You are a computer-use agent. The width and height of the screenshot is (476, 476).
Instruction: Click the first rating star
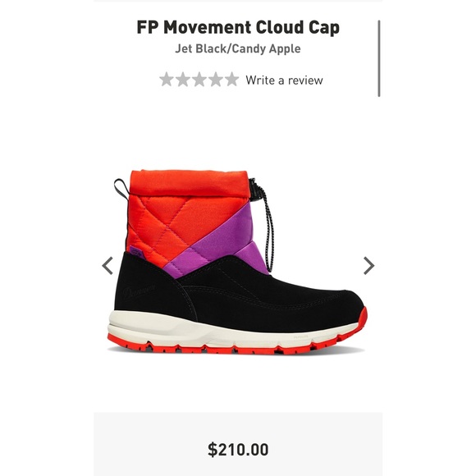point(167,80)
